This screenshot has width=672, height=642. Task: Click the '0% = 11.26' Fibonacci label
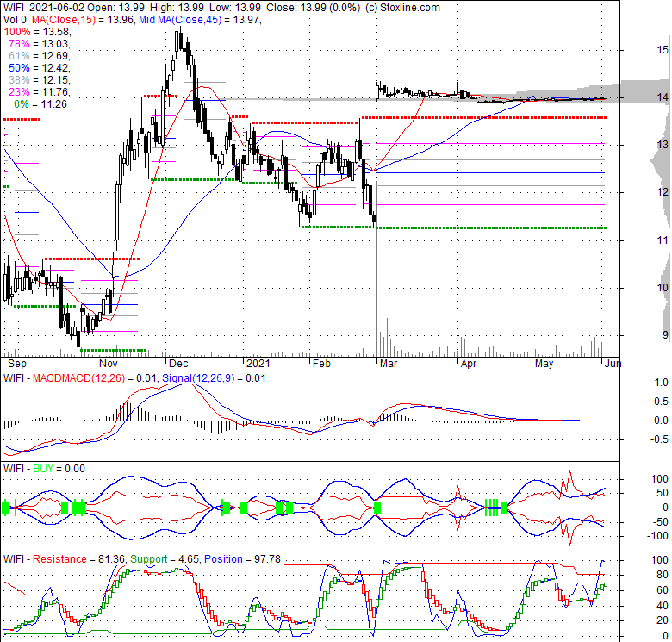(x=40, y=103)
